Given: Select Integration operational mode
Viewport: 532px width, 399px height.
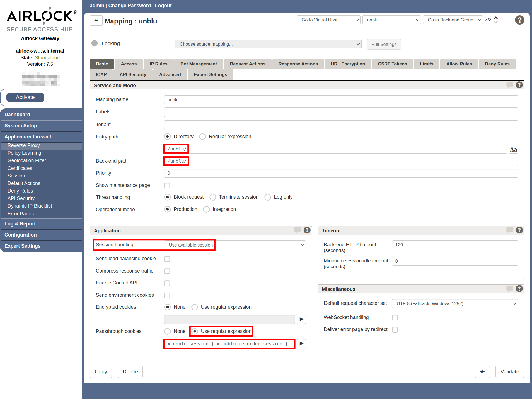Looking at the screenshot, I should (206, 209).
